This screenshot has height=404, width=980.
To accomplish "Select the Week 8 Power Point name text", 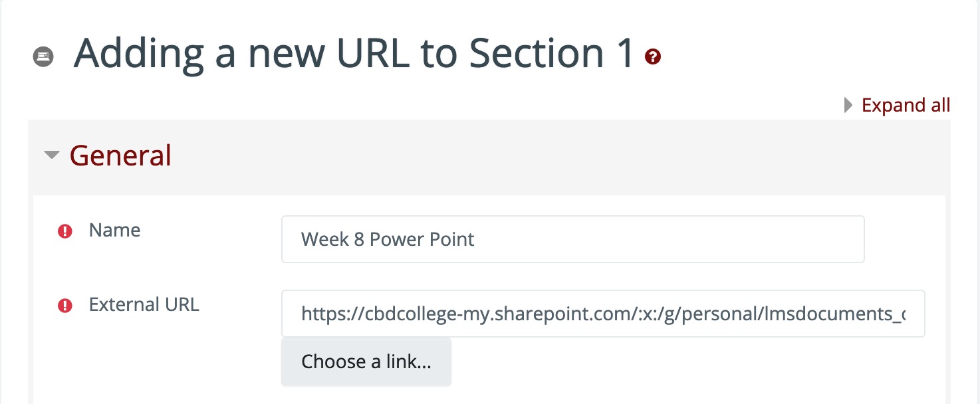I will 388,239.
